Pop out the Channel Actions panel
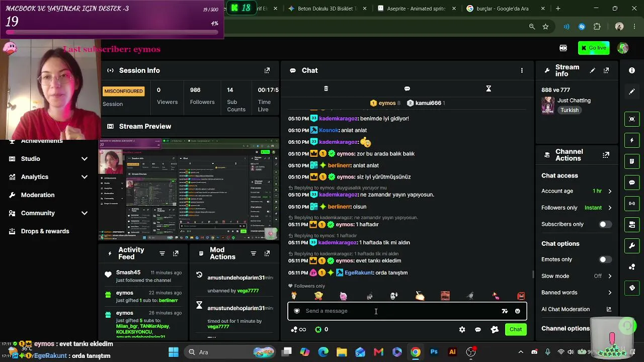This screenshot has height=362, width=644. (x=606, y=155)
